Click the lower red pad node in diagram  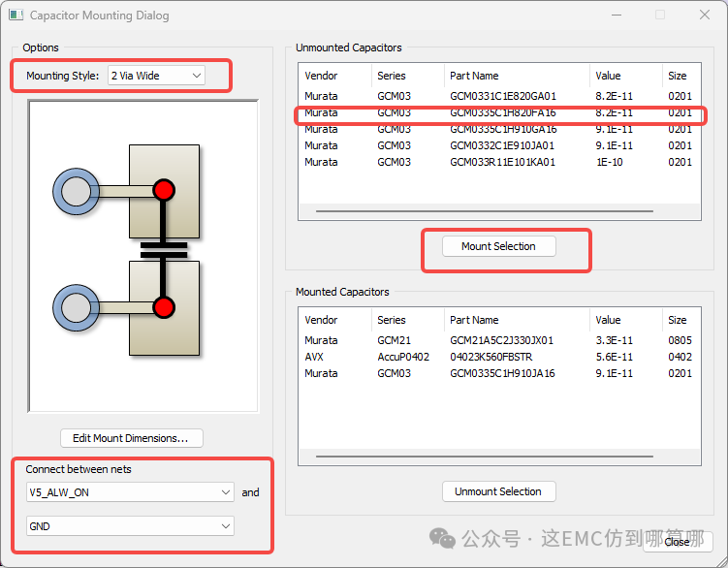click(164, 307)
